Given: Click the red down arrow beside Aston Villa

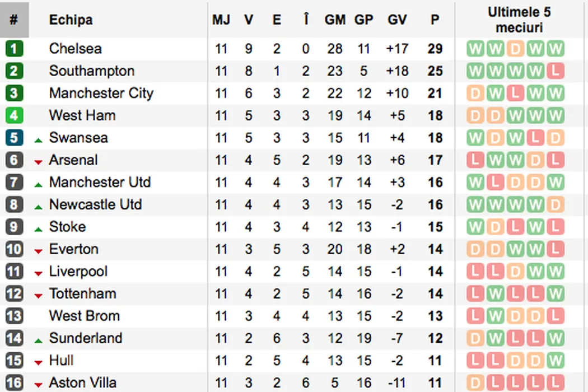Looking at the screenshot, I should (38, 385).
